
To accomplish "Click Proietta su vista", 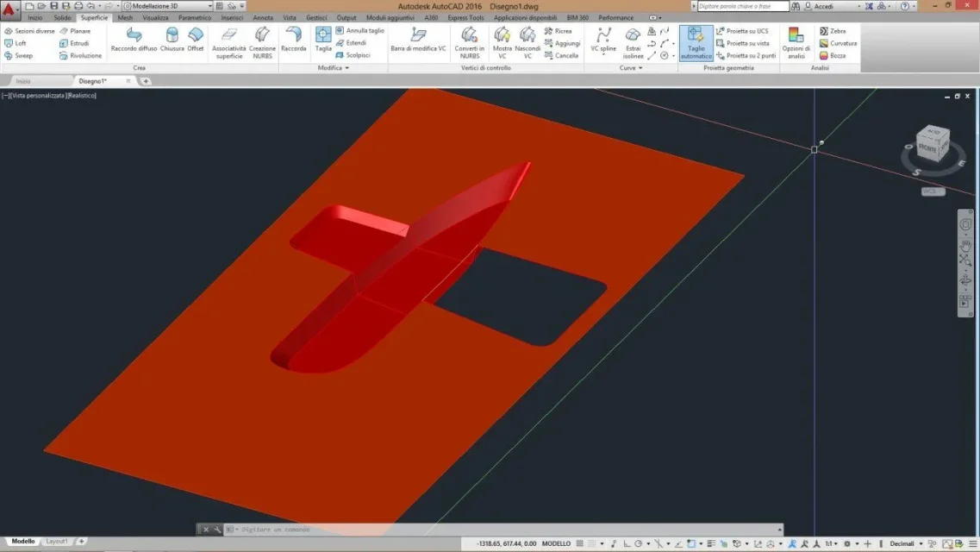I will (x=742, y=43).
